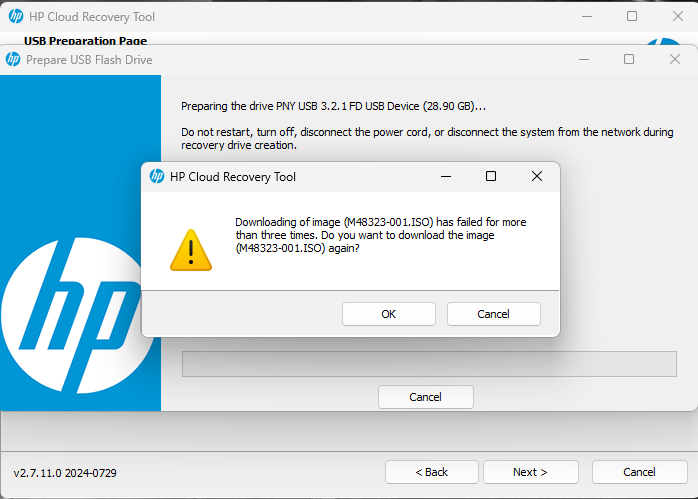Maximize the error dialog window

(x=491, y=176)
